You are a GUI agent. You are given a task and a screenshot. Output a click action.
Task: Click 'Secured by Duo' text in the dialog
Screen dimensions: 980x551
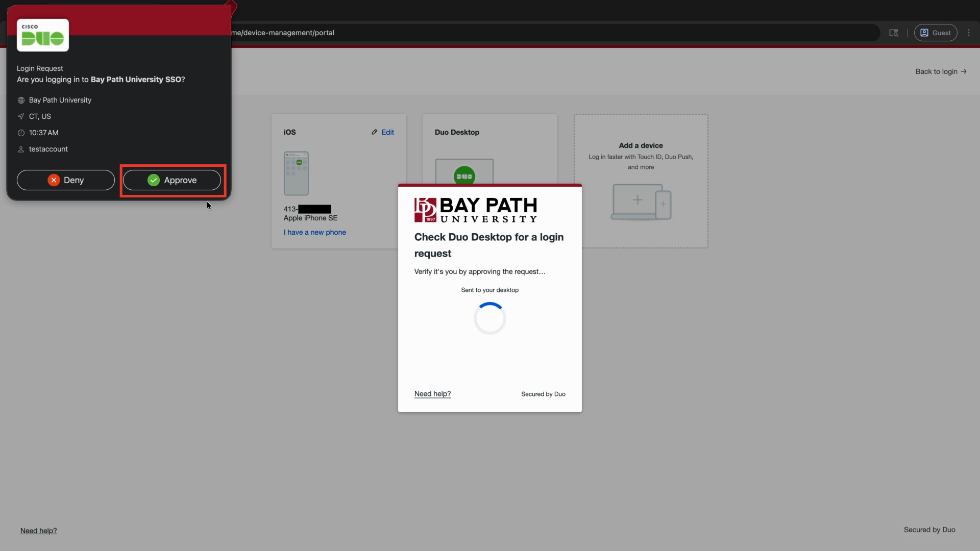(543, 394)
